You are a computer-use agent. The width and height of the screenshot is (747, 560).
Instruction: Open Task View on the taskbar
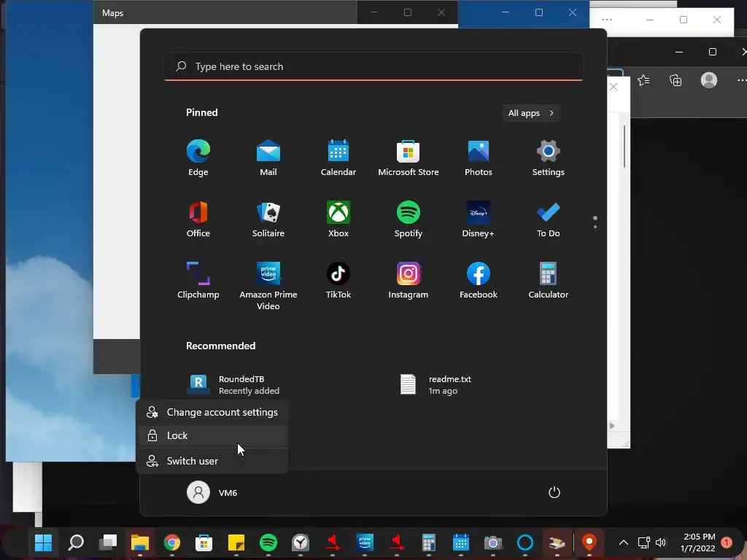coord(108,542)
